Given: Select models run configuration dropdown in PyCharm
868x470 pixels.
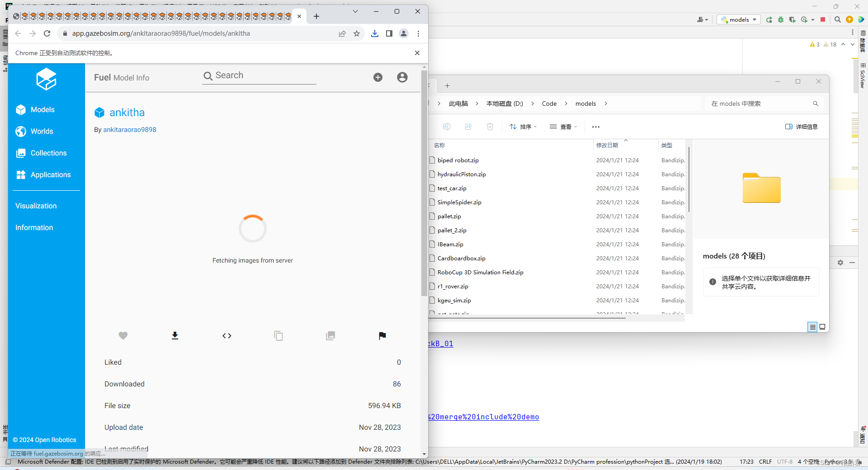Looking at the screenshot, I should tap(739, 19).
